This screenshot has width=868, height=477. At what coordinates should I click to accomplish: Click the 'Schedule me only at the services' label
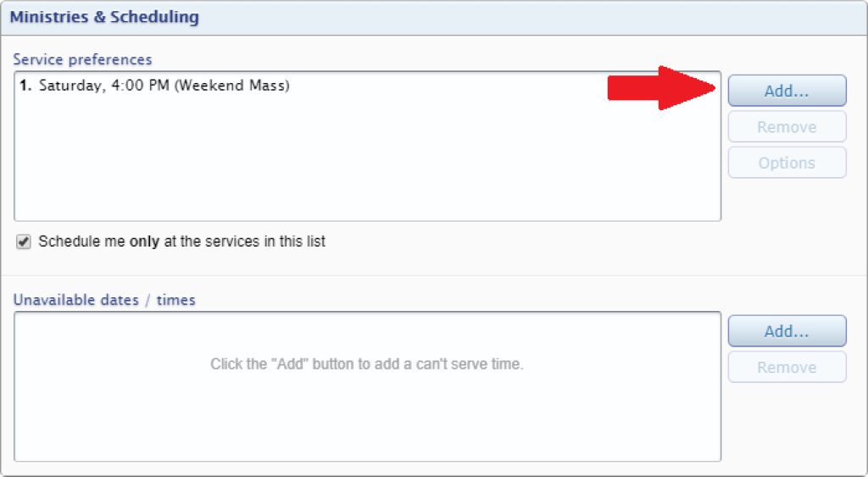tap(181, 241)
